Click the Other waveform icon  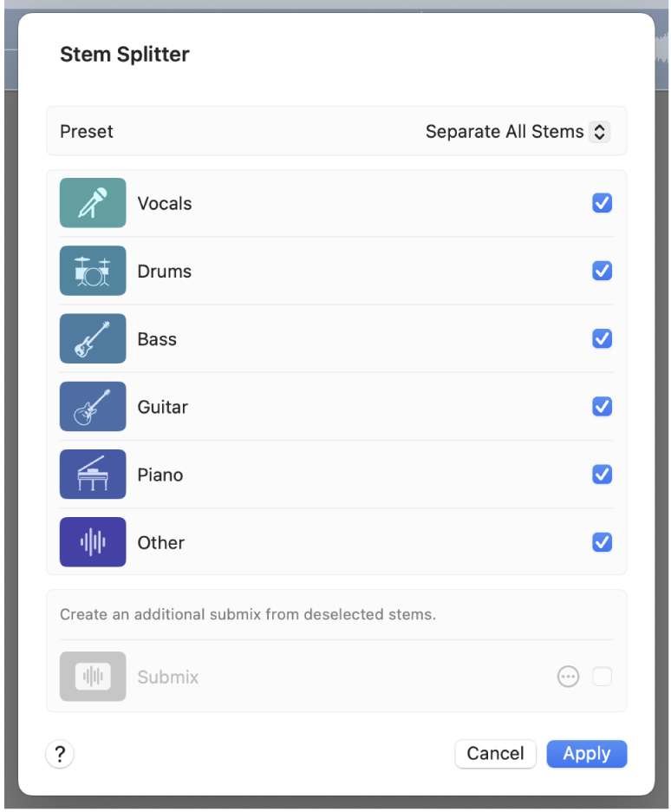pyautogui.click(x=93, y=542)
